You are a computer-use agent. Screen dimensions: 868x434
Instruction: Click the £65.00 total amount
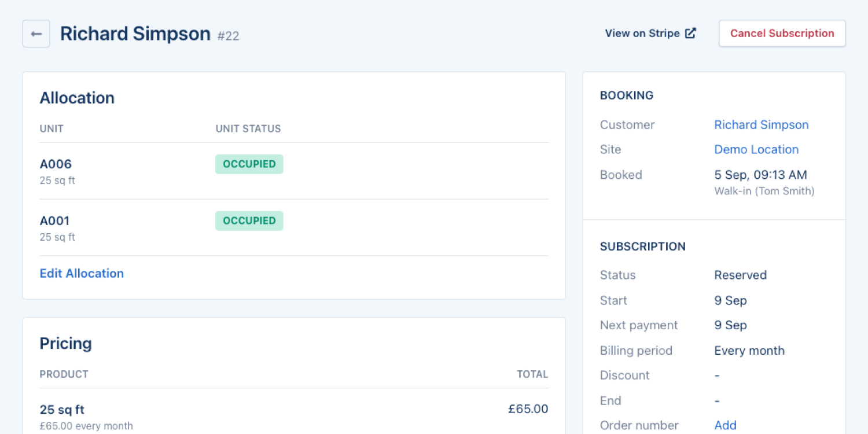point(528,409)
